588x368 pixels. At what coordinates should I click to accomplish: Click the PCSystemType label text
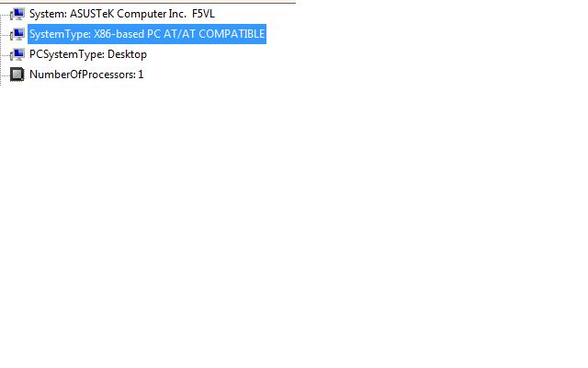coord(67,54)
